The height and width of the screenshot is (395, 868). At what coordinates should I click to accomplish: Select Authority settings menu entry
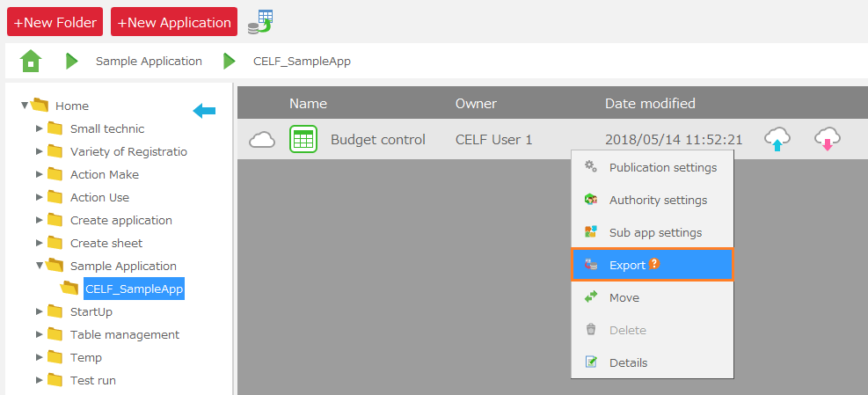pos(658,200)
